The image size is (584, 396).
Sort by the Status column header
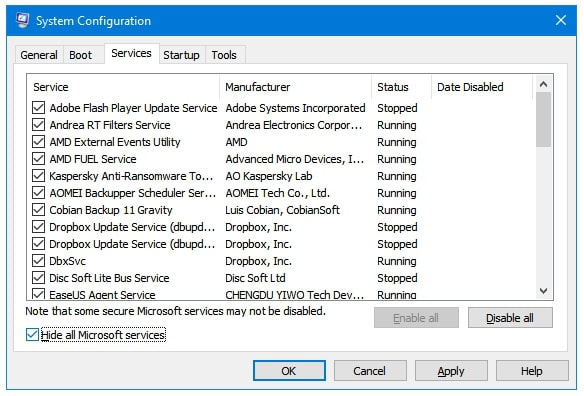(x=402, y=87)
